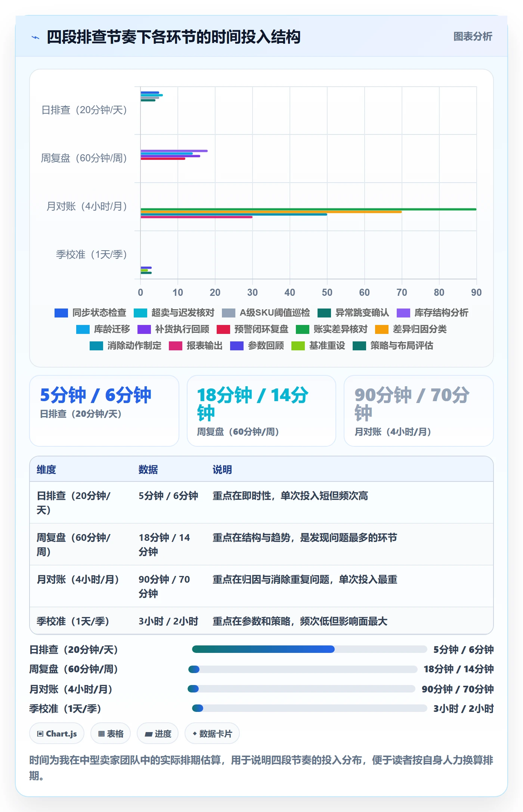
Task: Toggle the 参数回顾 legend swatch
Action: pos(237,345)
